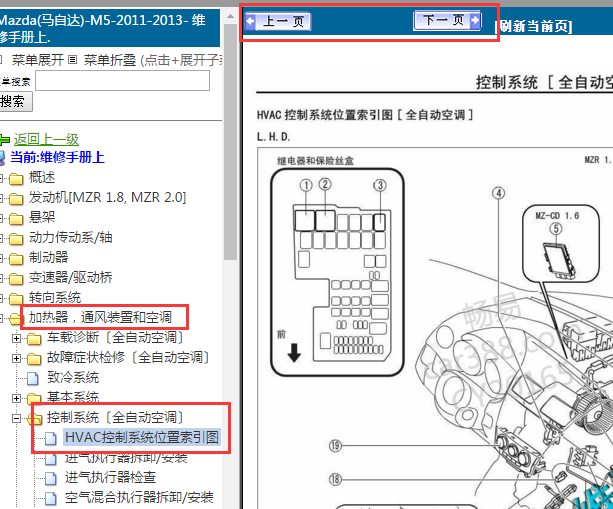613x509 pixels.
Task: Click folder icon beside 变速器/驱动桥
Action: point(16,279)
